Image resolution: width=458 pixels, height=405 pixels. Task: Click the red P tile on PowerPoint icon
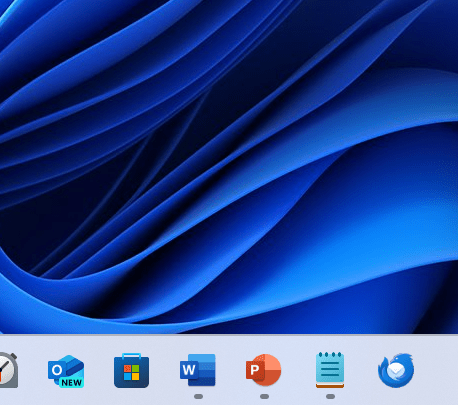255,370
